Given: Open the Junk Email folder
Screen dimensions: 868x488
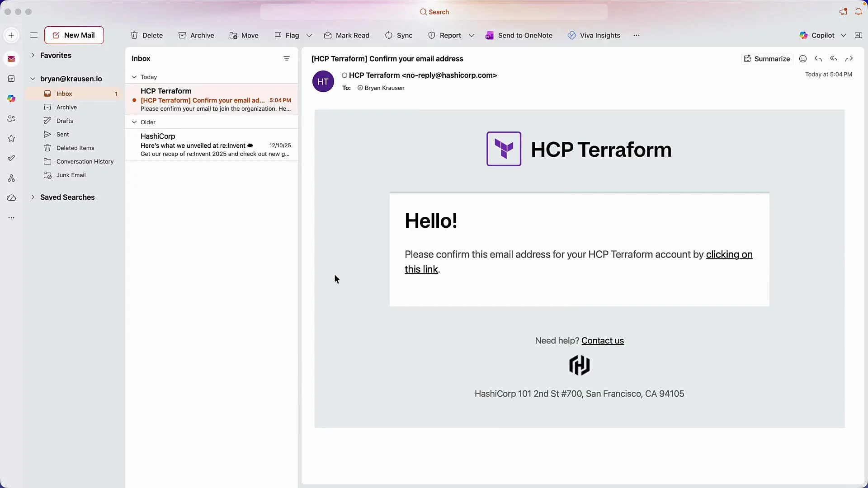Looking at the screenshot, I should [74, 175].
